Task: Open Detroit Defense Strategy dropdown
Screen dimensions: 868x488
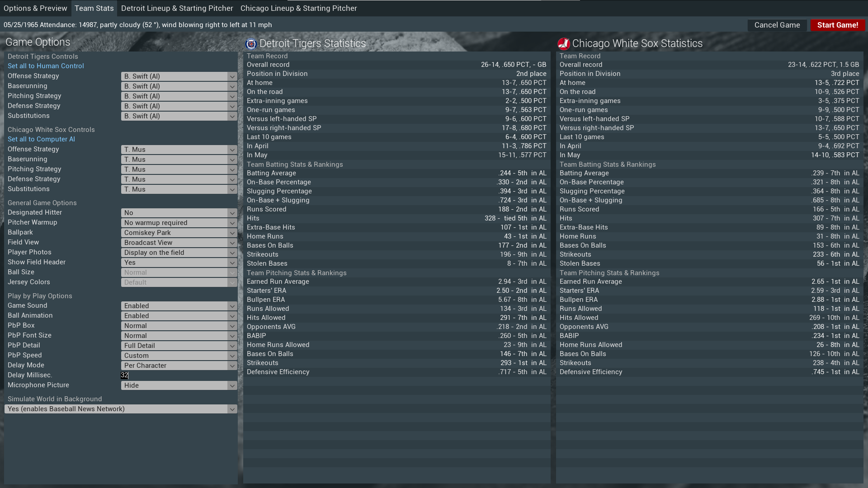Action: (179, 106)
